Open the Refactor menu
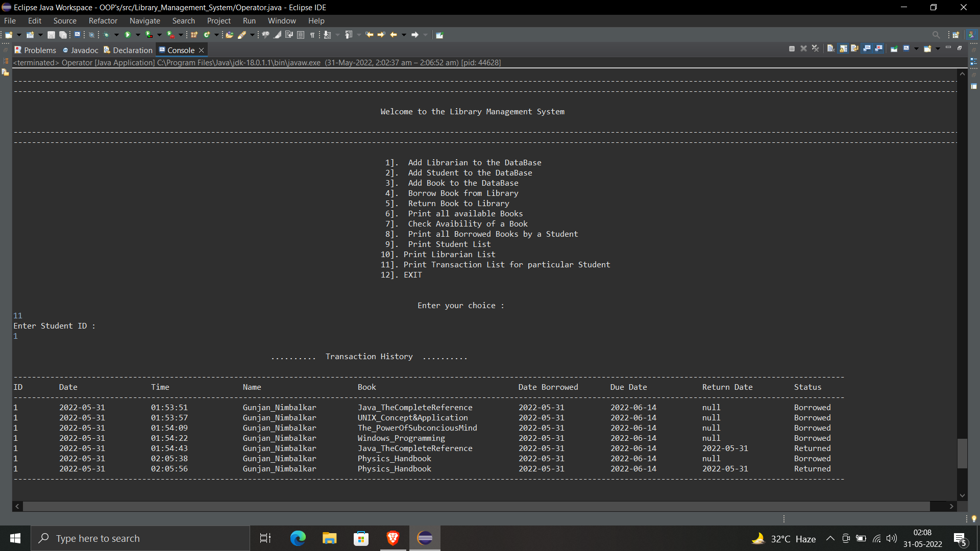Screen dimensions: 980x551 [103, 21]
